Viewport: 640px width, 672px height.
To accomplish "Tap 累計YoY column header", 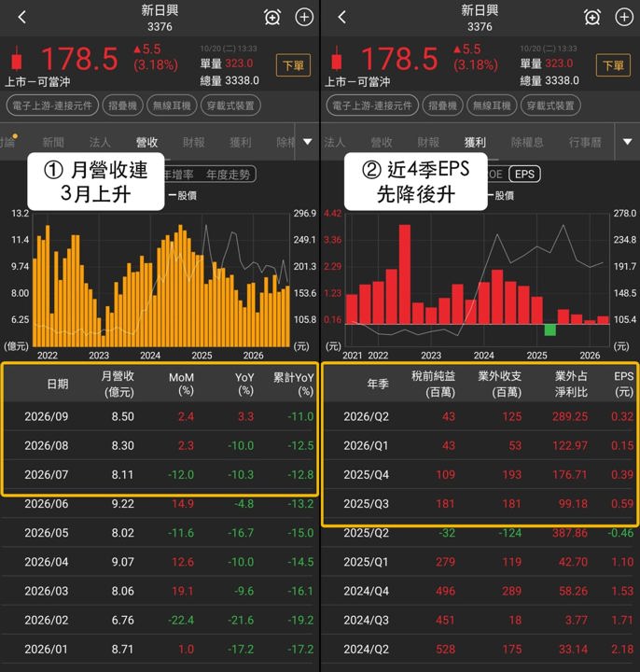I will point(294,384).
